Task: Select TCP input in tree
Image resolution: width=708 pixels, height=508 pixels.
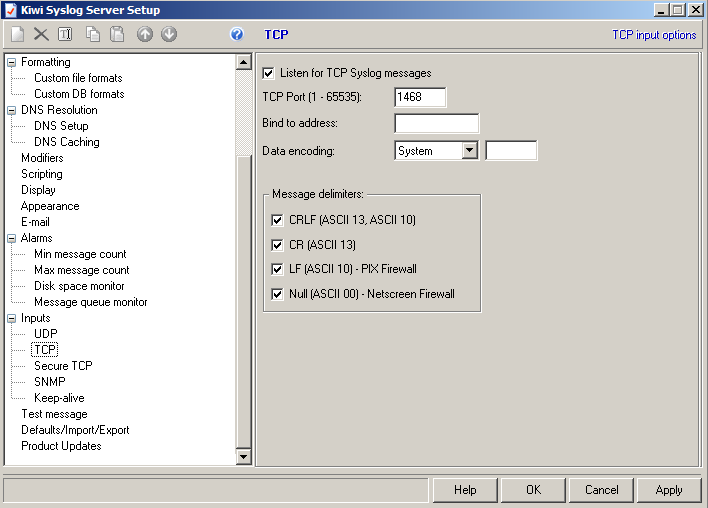Action: (45, 350)
